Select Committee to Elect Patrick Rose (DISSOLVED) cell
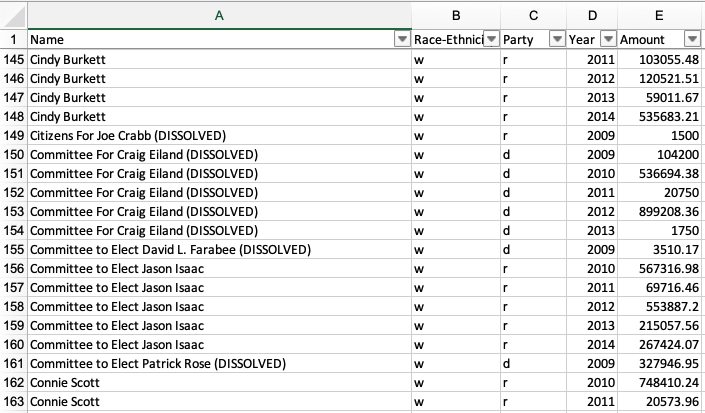 point(219,363)
